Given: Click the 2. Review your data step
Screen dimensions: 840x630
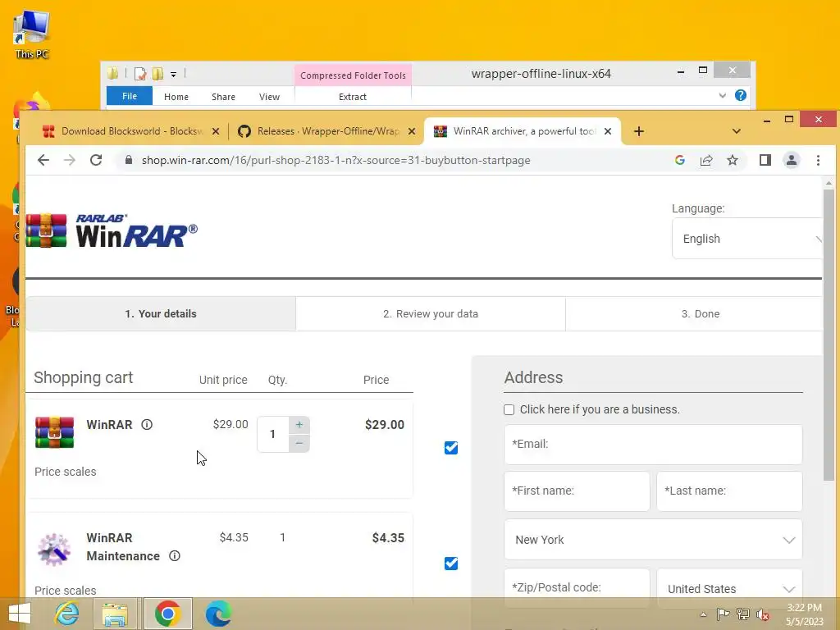Looking at the screenshot, I should pos(430,314).
